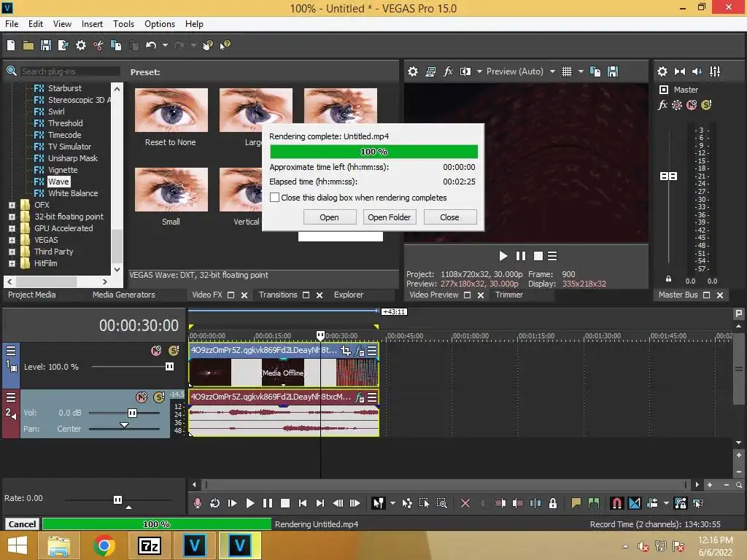Viewport: 747px width, 560px height.
Task: Mute audio track 2
Action: 142,397
